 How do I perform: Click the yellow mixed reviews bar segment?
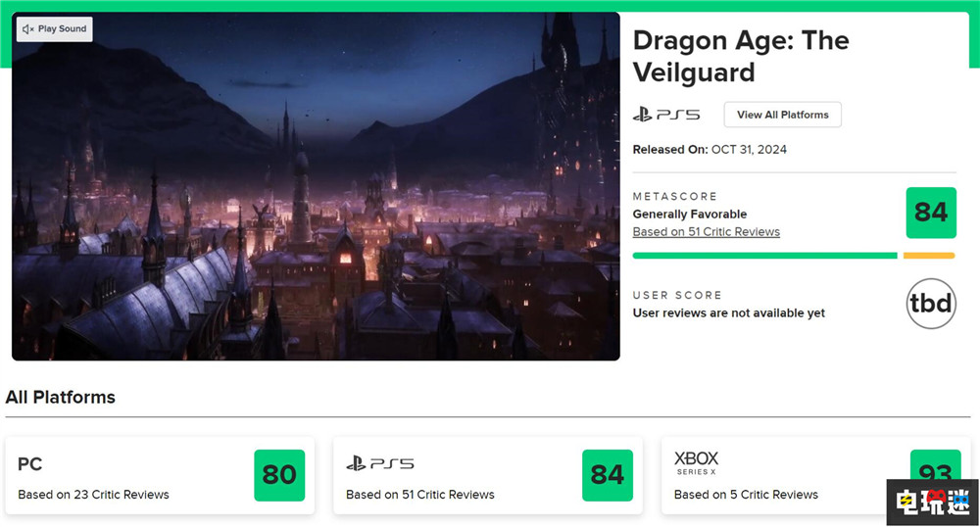click(928, 256)
